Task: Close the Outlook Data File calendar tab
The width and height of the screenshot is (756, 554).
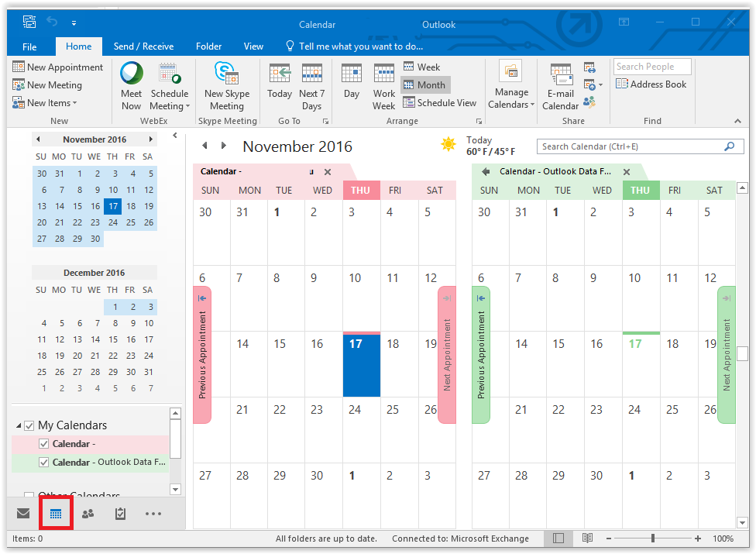Action: (x=627, y=172)
